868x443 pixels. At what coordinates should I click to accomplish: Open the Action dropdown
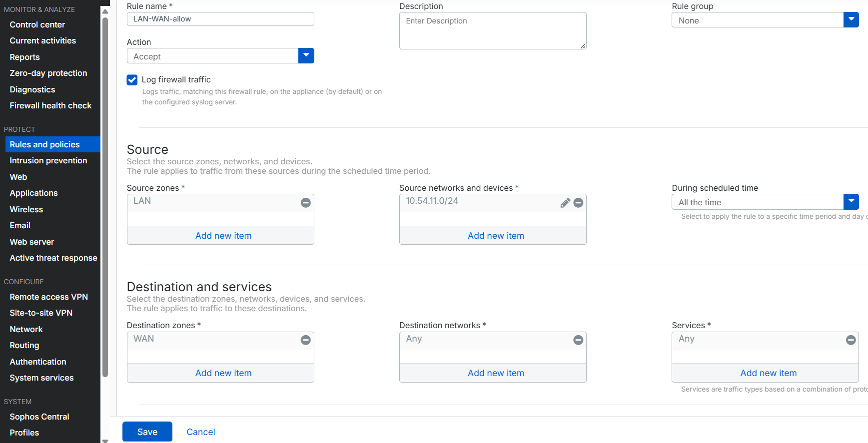click(x=306, y=56)
